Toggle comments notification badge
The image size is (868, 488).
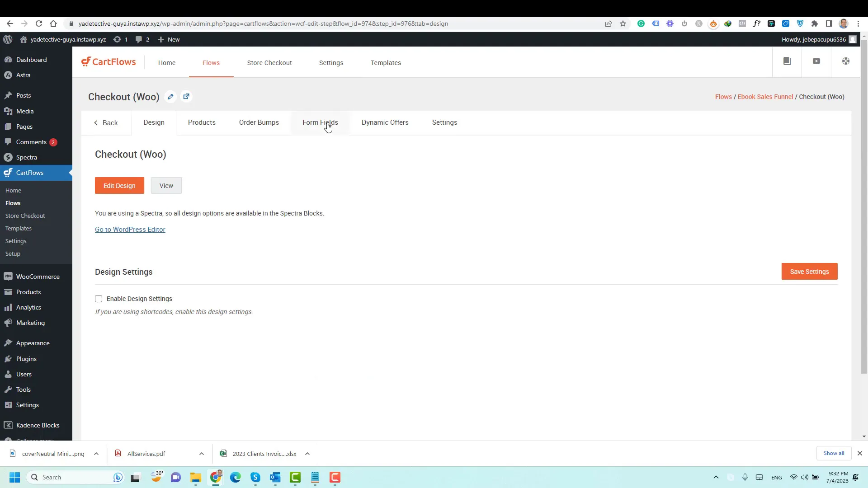coord(53,142)
